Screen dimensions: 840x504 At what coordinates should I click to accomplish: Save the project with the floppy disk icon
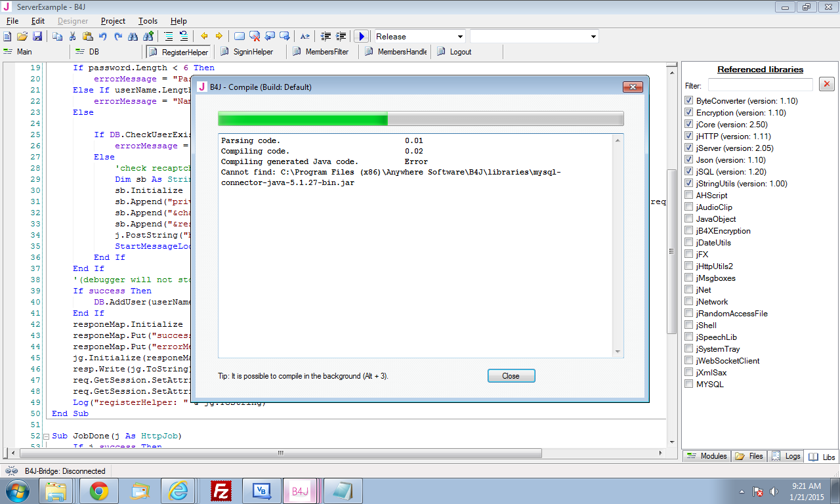[37, 37]
